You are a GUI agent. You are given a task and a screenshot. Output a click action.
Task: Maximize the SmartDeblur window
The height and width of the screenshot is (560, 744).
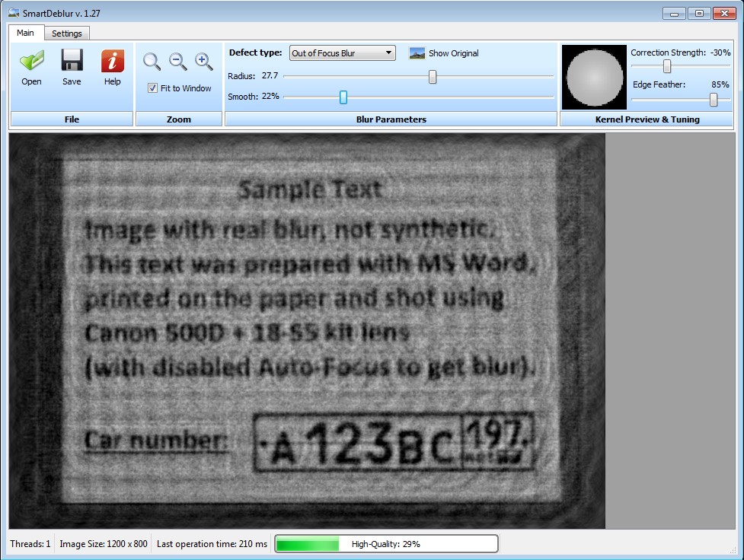click(x=698, y=13)
